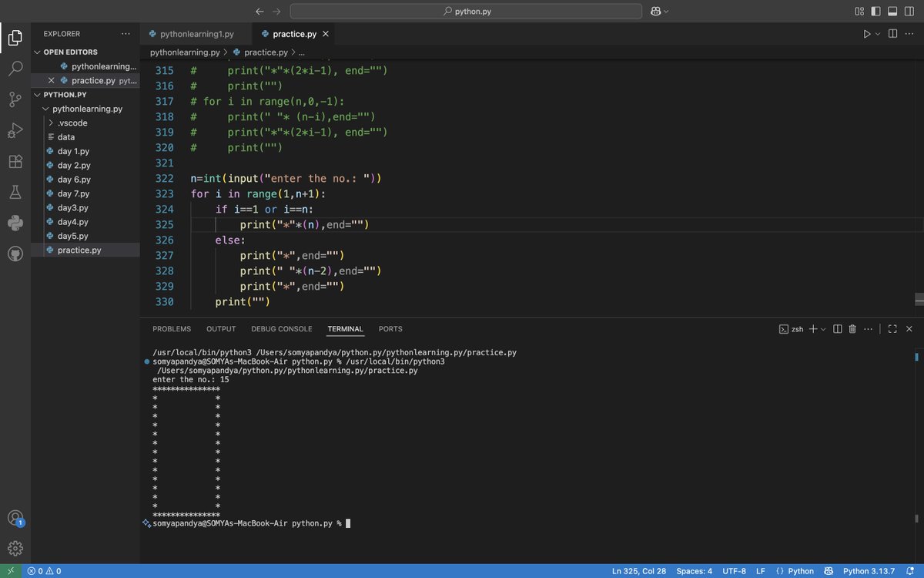Click the errors and warnings count in status bar
Screen dimensions: 924x578
click(44, 571)
